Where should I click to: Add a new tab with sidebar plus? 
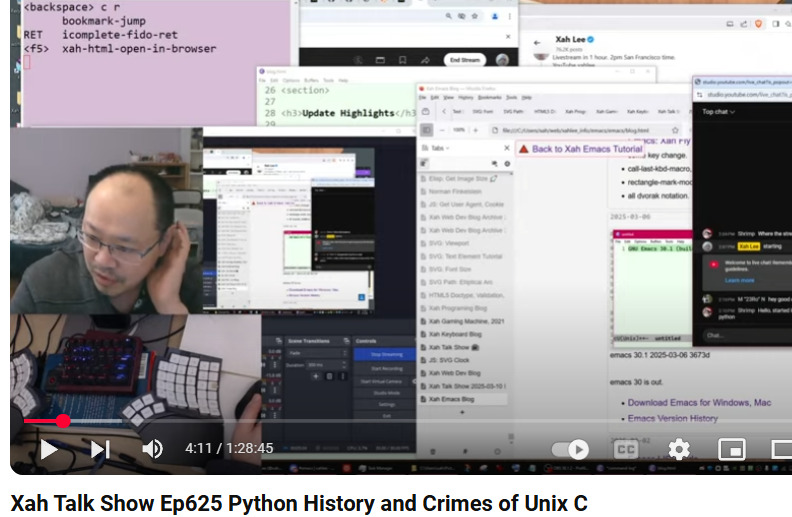pos(462,412)
